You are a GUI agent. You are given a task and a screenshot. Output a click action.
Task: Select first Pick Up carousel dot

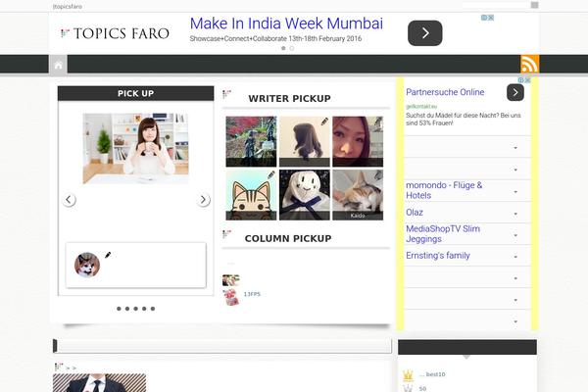[x=119, y=309]
